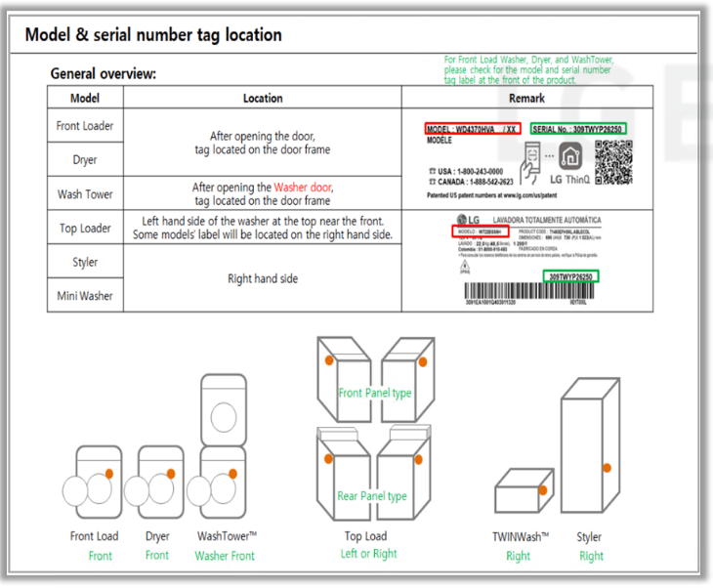The image size is (713, 588).
Task: Click the Remark column header
Action: tap(527, 98)
